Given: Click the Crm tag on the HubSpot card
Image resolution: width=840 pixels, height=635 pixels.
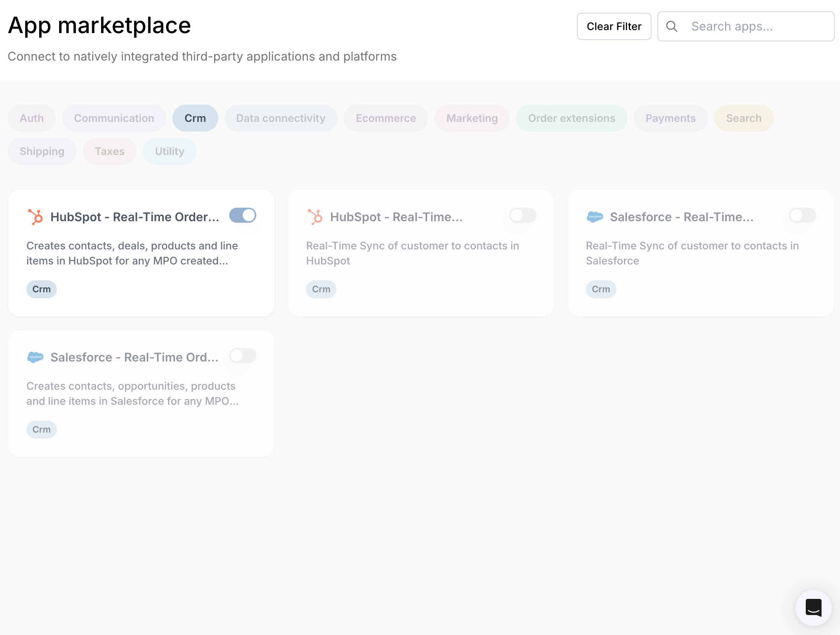Looking at the screenshot, I should (x=41, y=289).
